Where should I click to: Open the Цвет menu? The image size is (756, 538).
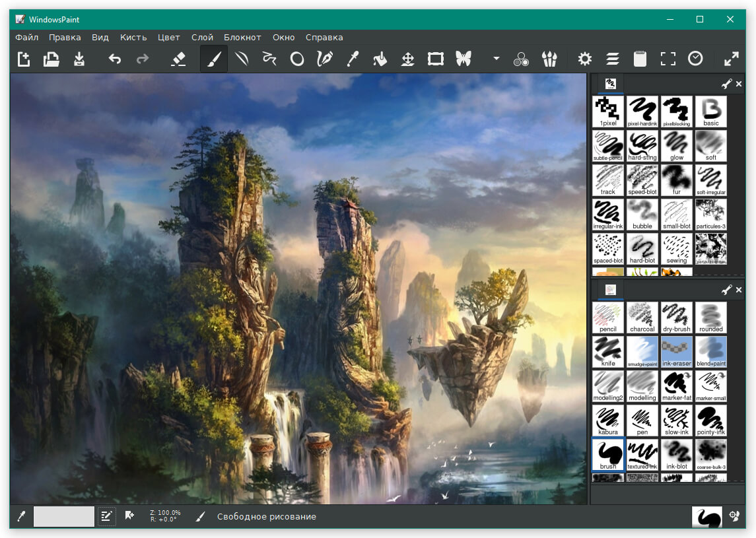pos(169,37)
